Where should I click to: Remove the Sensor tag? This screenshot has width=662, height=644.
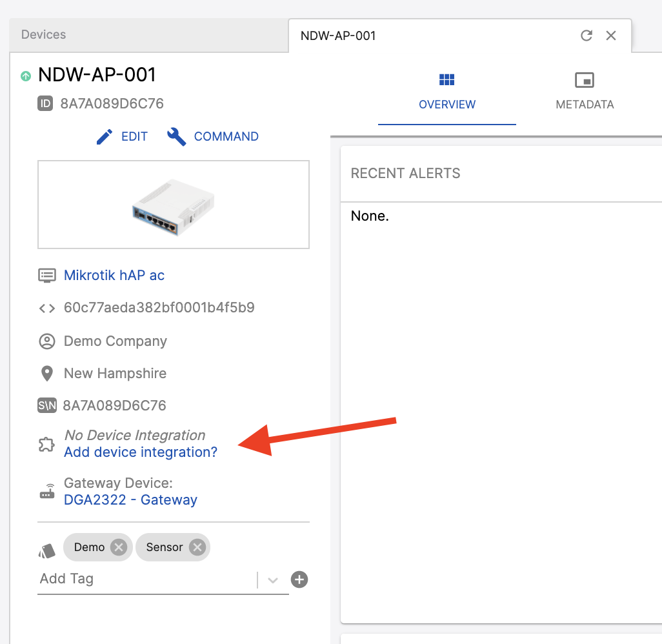197,547
